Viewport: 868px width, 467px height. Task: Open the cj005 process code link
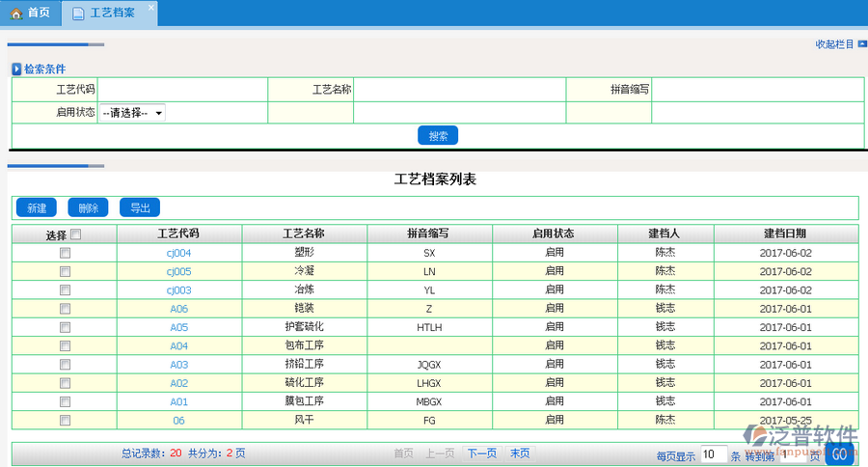click(x=178, y=271)
